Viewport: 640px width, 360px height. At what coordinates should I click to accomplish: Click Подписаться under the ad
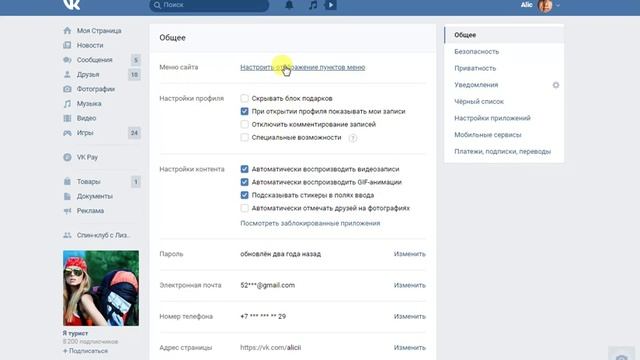click(x=85, y=351)
